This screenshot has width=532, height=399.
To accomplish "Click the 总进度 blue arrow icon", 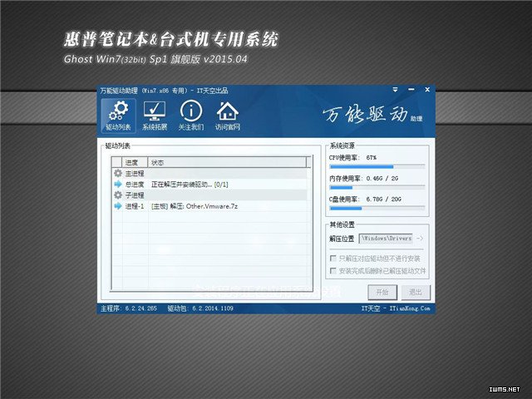I will [x=118, y=185].
